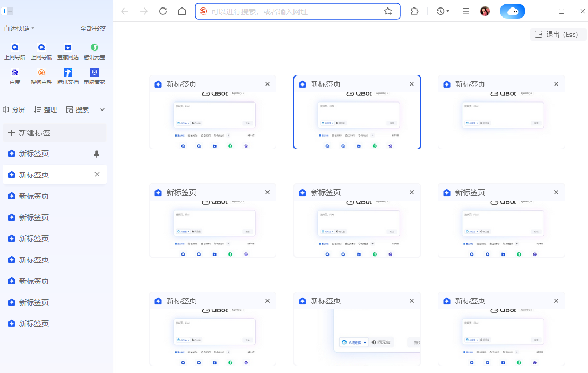Expand the 直达快链 dropdown arrow
This screenshot has width=588, height=373.
click(x=32, y=29)
